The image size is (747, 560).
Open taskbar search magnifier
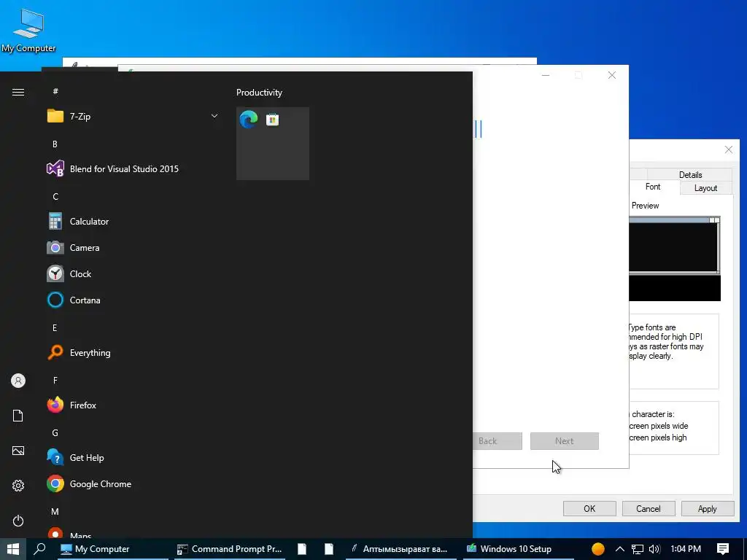coord(39,549)
